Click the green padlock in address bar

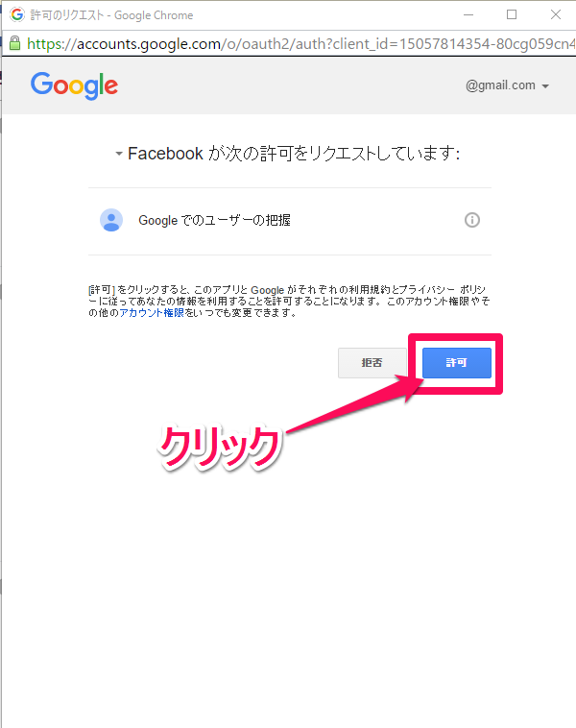[x=14, y=43]
